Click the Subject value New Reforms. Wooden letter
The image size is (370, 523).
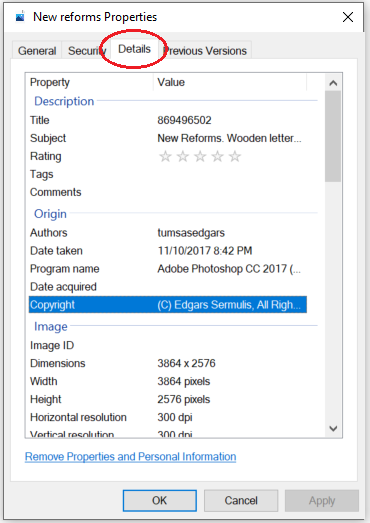coord(229,138)
